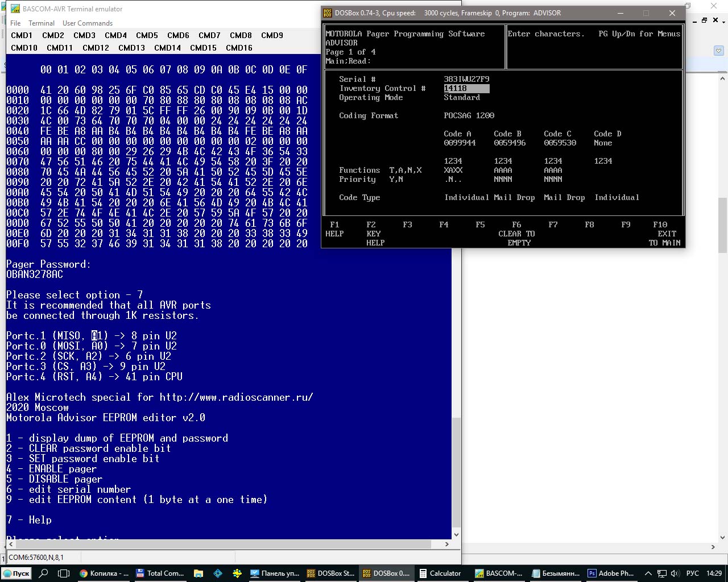
Task: Click F6 CLEAR TO EMPTY label
Action: click(x=516, y=234)
